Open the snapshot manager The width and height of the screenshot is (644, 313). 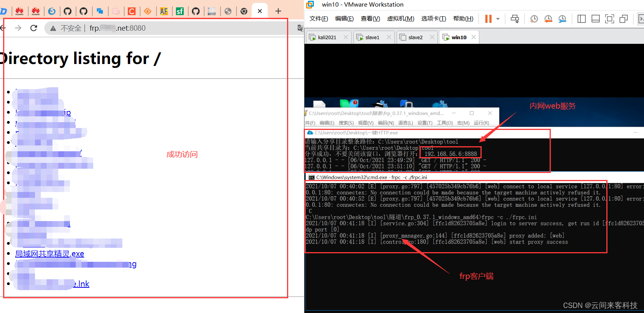point(562,19)
